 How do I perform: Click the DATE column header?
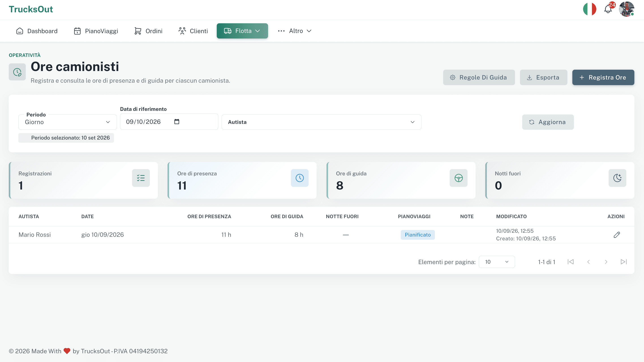click(x=88, y=216)
